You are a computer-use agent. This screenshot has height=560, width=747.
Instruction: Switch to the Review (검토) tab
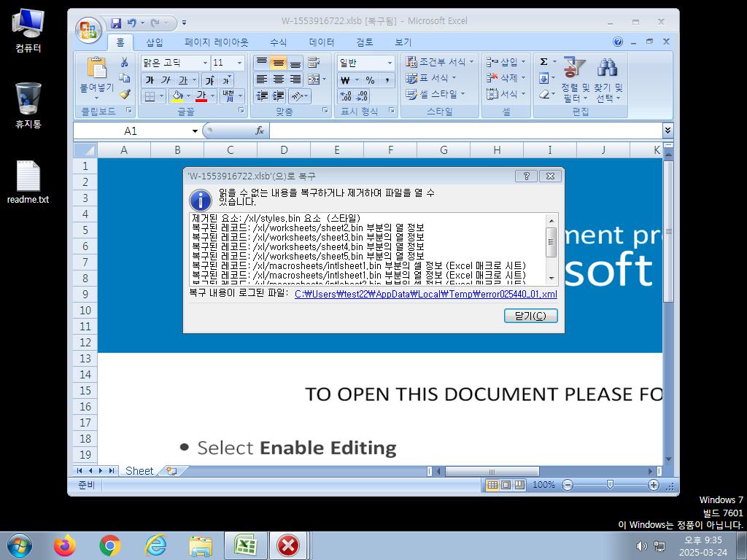(x=365, y=42)
